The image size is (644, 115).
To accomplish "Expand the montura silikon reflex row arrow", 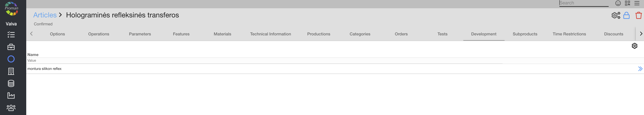I will tap(640, 69).
